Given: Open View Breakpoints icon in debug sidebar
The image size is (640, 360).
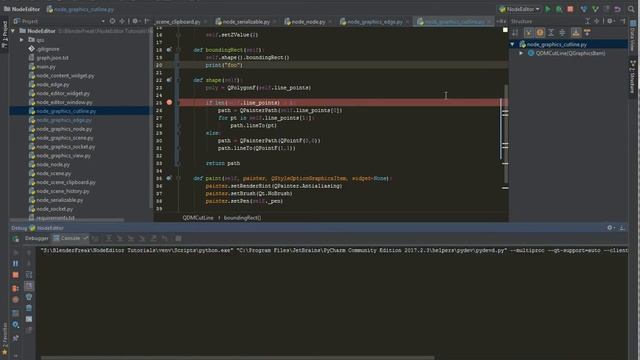Looking at the screenshot, I should 16,288.
